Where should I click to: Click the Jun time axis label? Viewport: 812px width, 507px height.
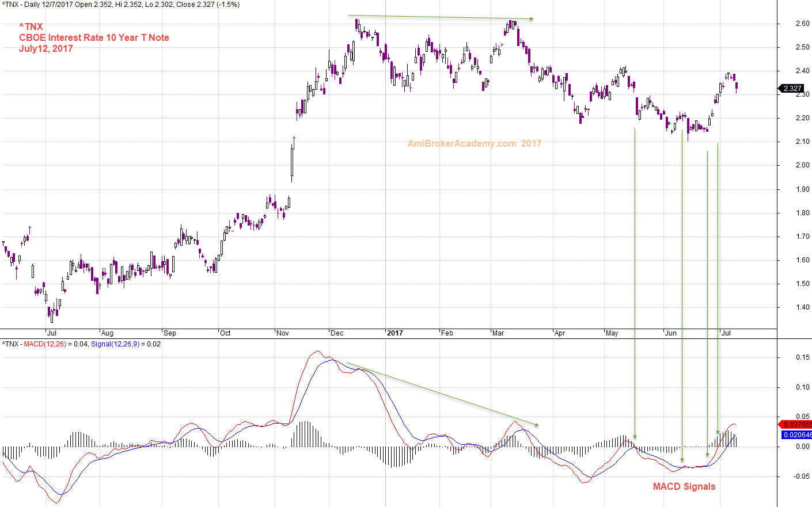pos(671,333)
